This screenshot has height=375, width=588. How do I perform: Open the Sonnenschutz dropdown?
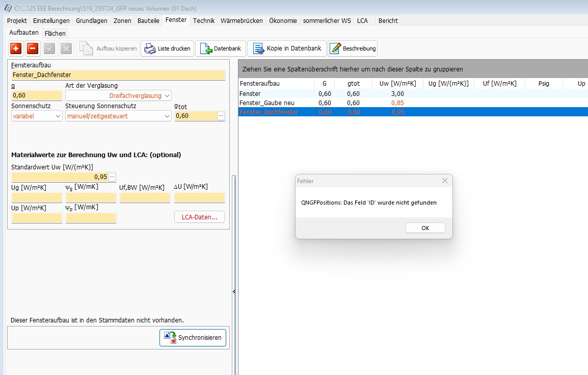pos(58,116)
